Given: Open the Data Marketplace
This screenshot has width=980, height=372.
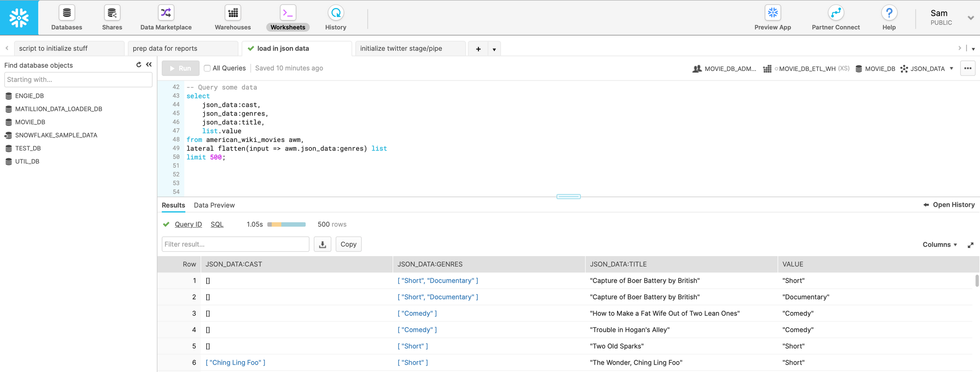Looking at the screenshot, I should pos(165,17).
